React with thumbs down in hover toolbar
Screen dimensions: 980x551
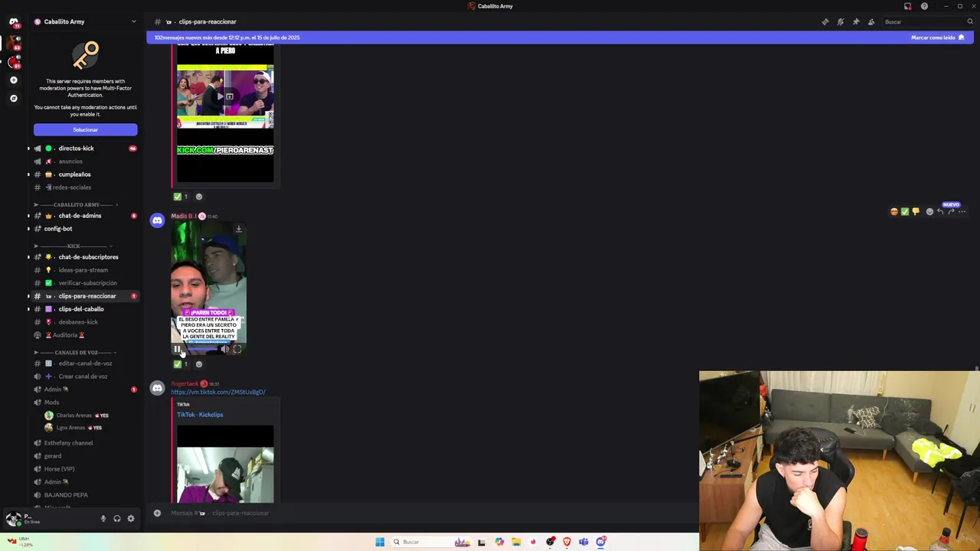tap(916, 212)
